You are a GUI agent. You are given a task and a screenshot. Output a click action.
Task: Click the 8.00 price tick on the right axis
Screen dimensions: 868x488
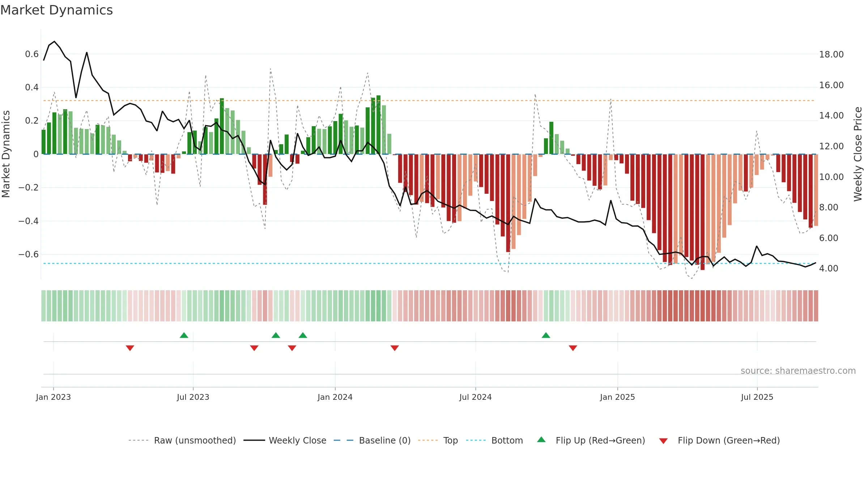[x=829, y=207]
